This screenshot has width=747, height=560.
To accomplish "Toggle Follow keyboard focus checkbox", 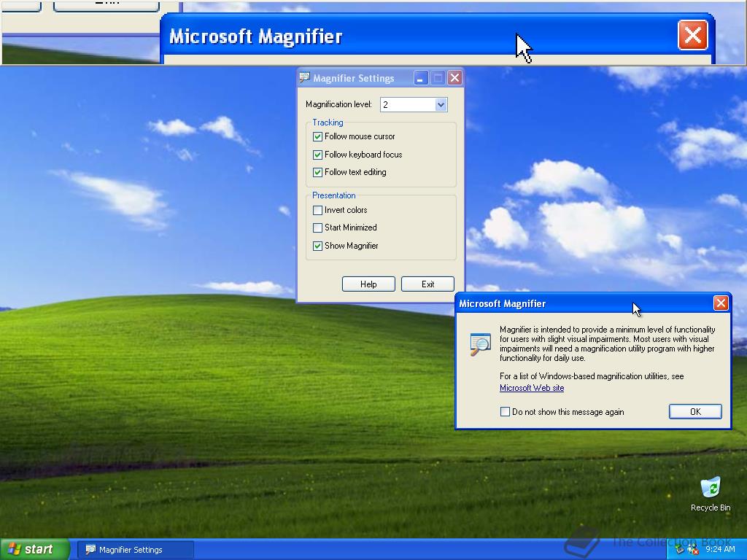I will [317, 155].
